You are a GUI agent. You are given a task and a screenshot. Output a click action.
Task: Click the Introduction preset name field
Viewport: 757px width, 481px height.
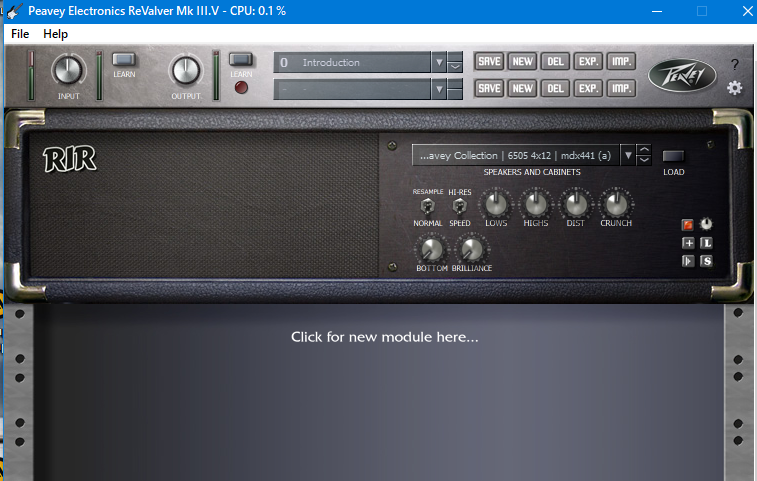[352, 62]
